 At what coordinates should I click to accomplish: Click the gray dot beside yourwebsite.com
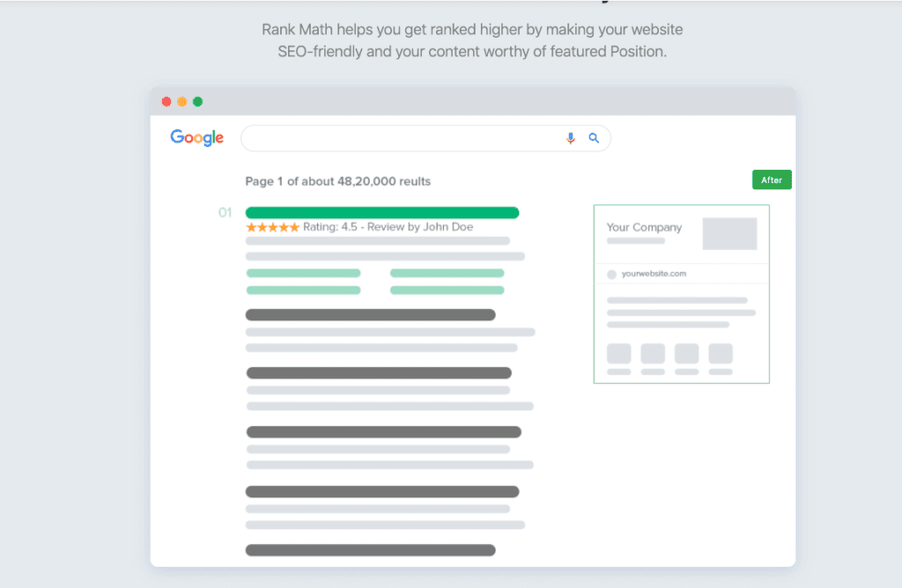(611, 274)
